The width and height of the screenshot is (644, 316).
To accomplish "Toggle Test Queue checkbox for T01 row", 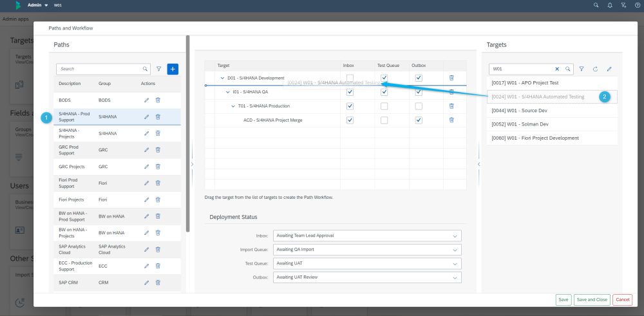I will point(384,106).
